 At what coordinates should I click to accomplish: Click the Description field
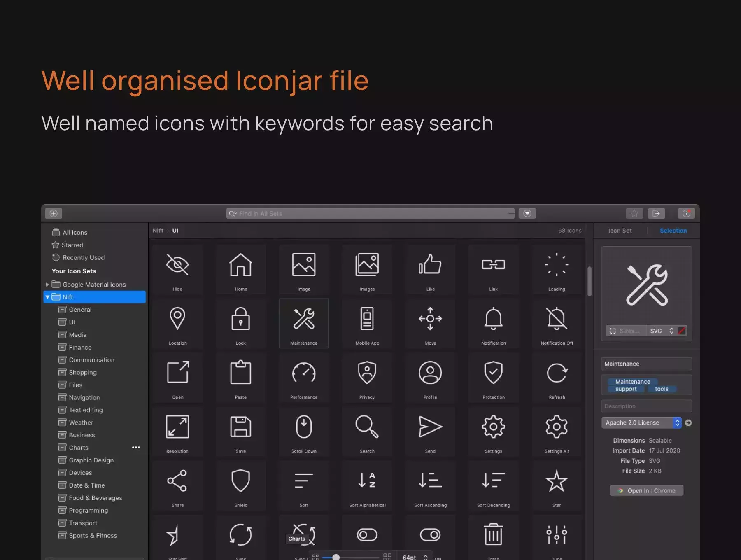tap(646, 406)
